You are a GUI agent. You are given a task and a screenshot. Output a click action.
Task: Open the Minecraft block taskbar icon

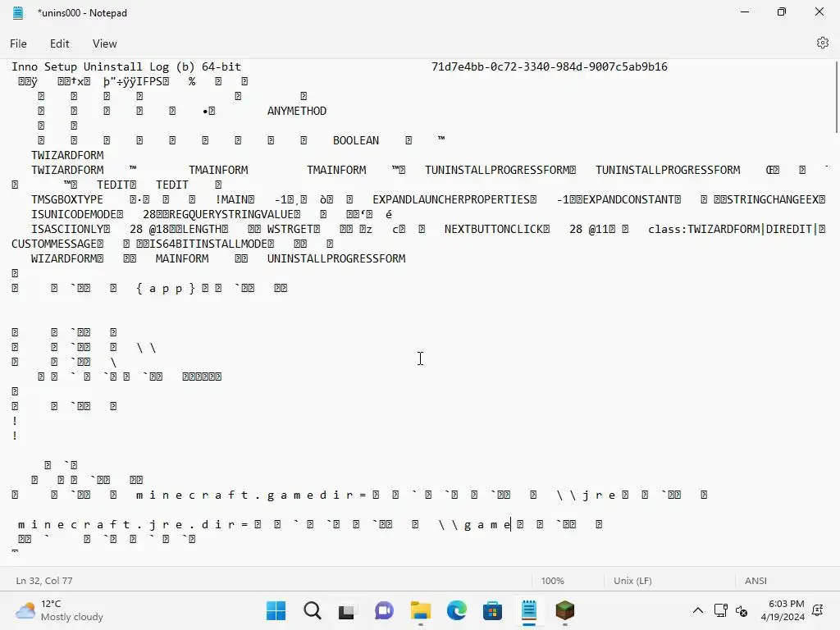pyautogui.click(x=564, y=610)
